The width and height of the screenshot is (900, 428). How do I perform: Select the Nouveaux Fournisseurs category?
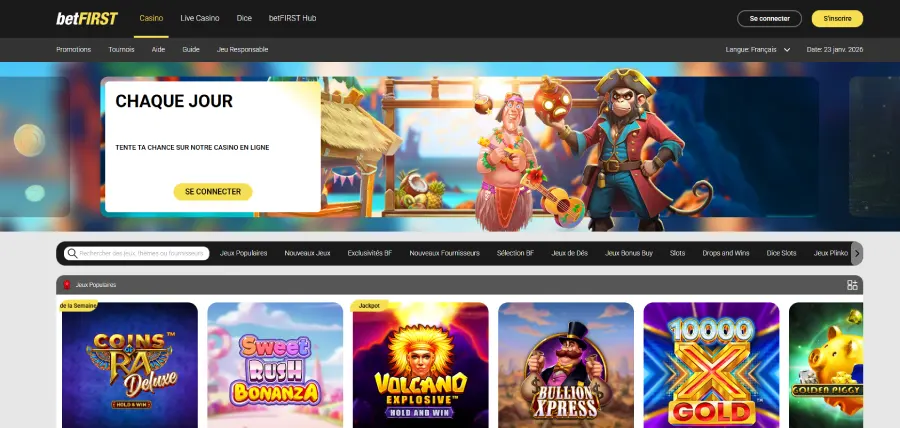click(x=444, y=253)
